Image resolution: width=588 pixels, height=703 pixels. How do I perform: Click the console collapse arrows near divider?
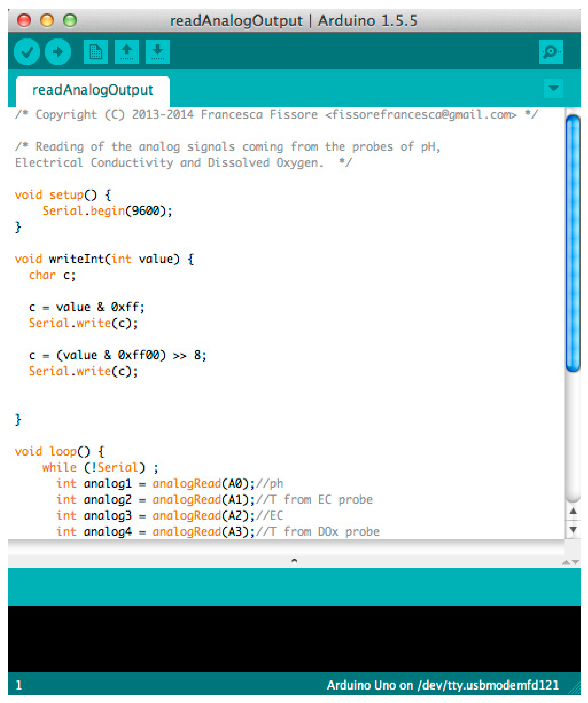(571, 562)
